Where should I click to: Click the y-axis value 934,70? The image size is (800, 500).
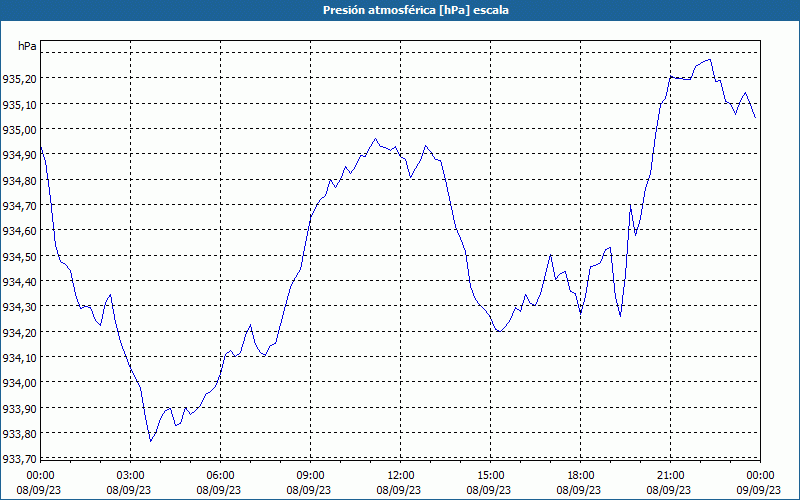click(x=19, y=206)
